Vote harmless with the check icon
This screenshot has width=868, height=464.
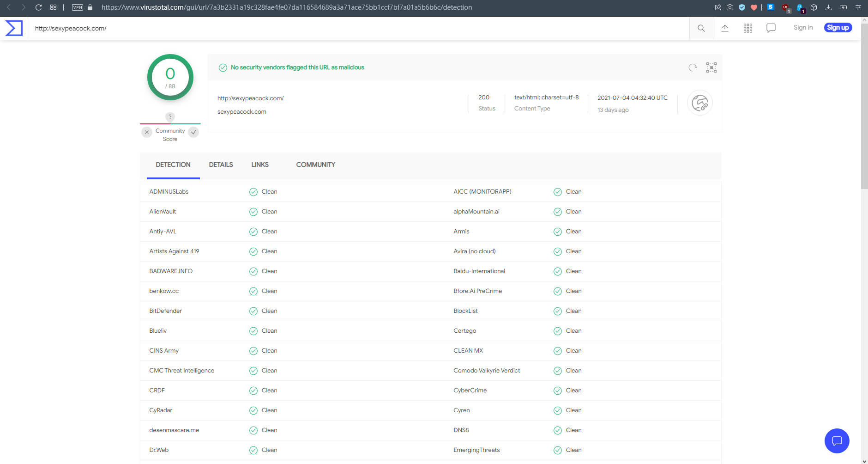pos(194,132)
